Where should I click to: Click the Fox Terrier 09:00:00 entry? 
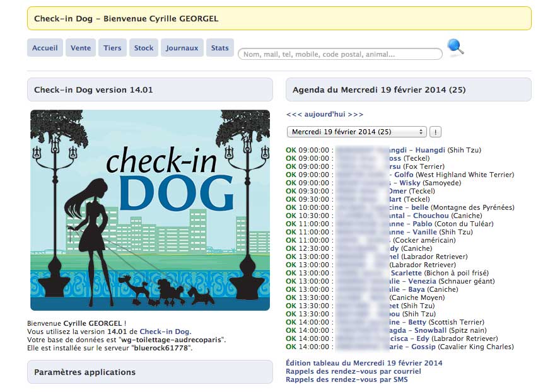tap(365, 166)
